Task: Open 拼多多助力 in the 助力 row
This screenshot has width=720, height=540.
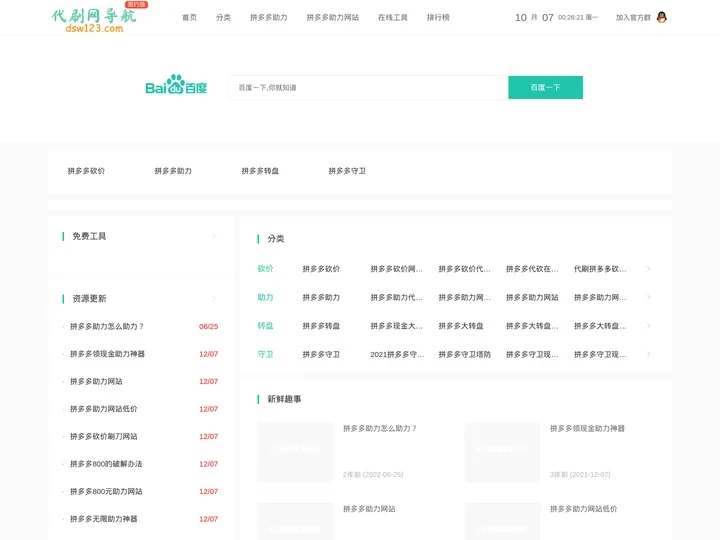Action: pyautogui.click(x=321, y=297)
